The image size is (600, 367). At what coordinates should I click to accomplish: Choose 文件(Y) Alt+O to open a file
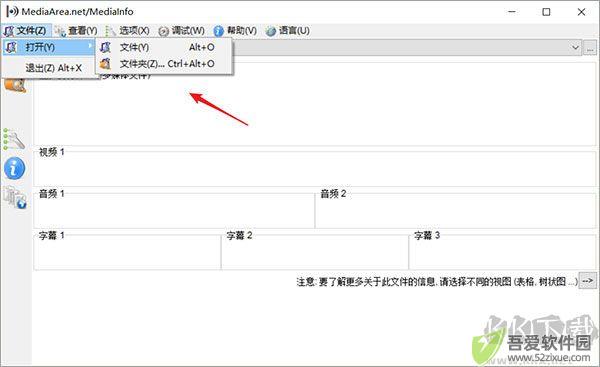pyautogui.click(x=164, y=47)
